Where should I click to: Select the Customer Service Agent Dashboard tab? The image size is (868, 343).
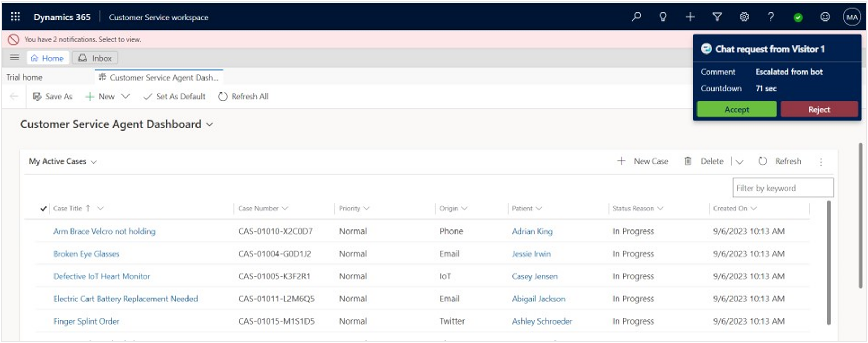[159, 77]
